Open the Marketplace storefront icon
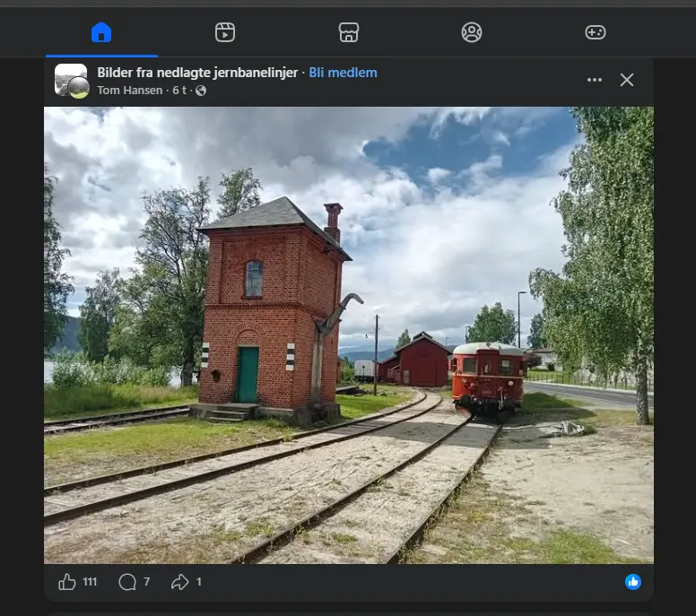 coord(348,32)
